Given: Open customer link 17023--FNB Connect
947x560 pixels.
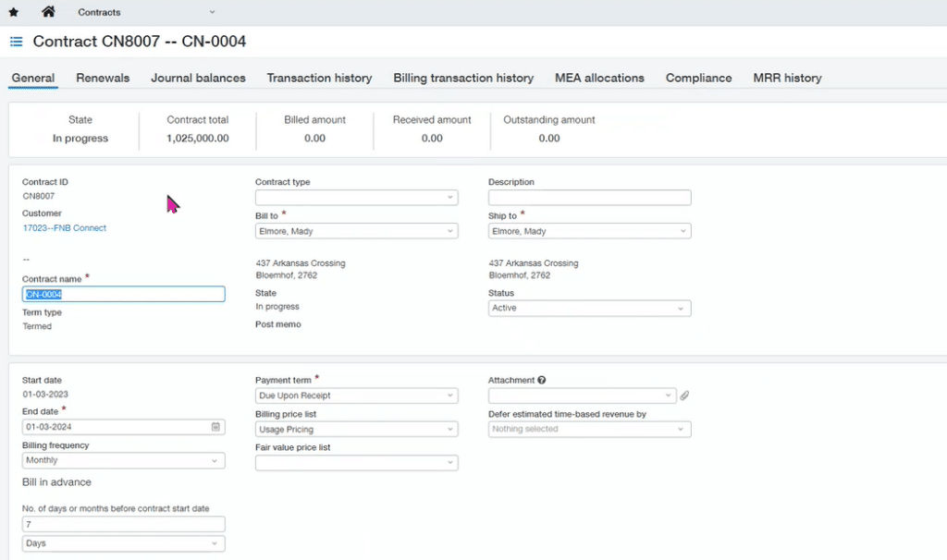Looking at the screenshot, I should click(x=65, y=228).
